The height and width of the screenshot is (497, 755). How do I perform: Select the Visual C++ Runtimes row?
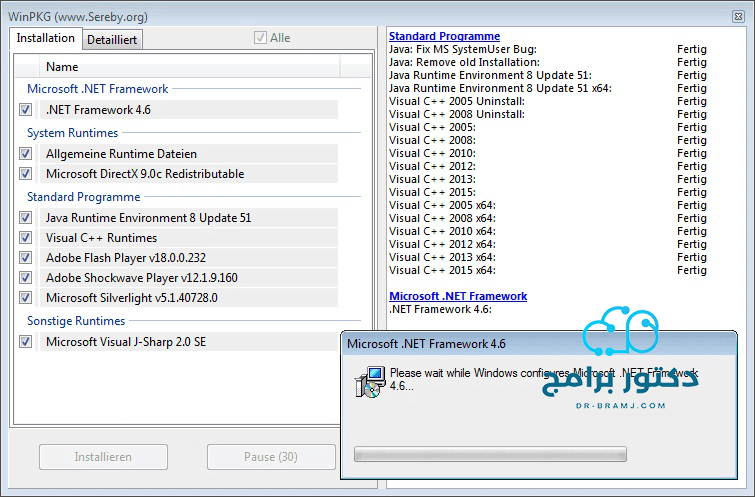point(189,237)
